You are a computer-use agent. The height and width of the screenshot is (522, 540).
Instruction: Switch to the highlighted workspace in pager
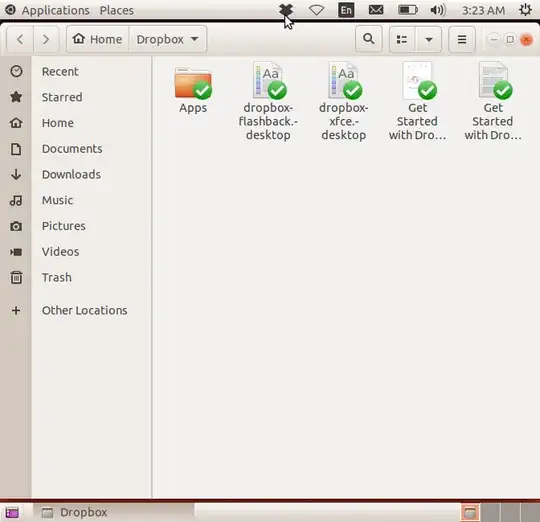click(x=470, y=512)
